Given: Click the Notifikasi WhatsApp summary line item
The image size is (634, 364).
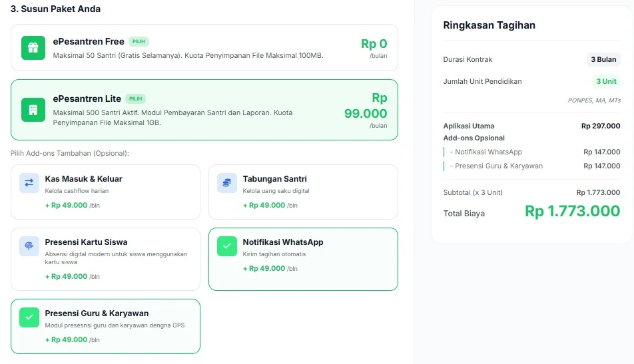Looking at the screenshot, I should [485, 152].
